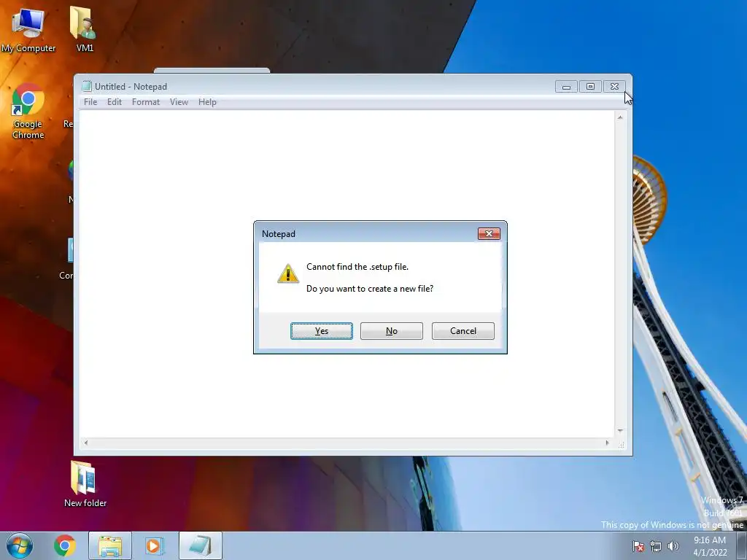747x560 pixels.
Task: Click Notepad horizontal scrollbar right arrow
Action: 607,443
